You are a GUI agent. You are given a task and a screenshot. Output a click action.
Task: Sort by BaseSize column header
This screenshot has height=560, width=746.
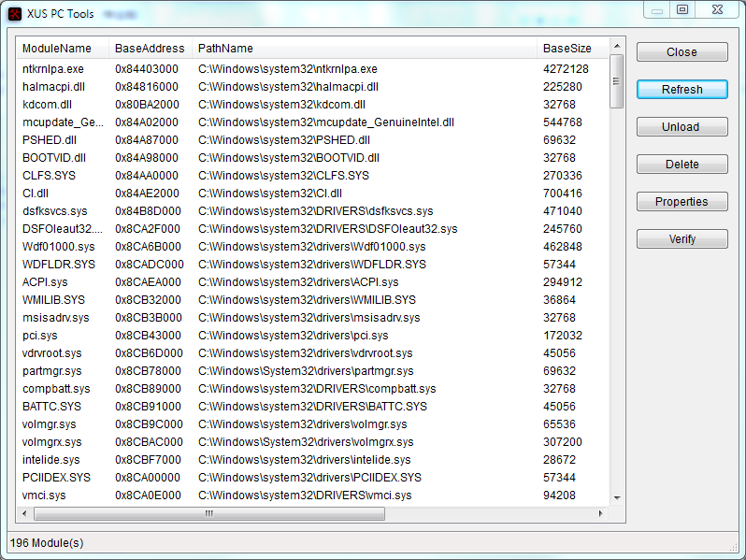point(573,48)
